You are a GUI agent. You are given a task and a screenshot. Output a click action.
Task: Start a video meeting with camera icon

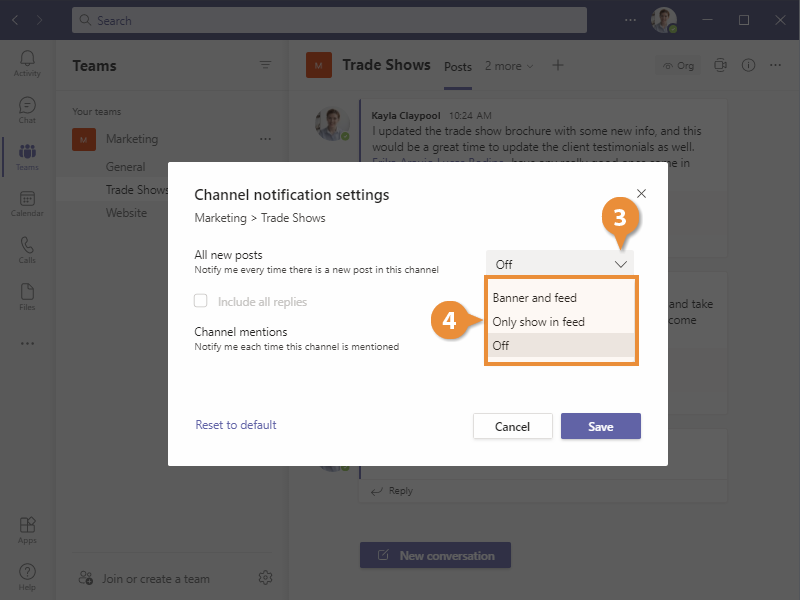[x=720, y=65]
